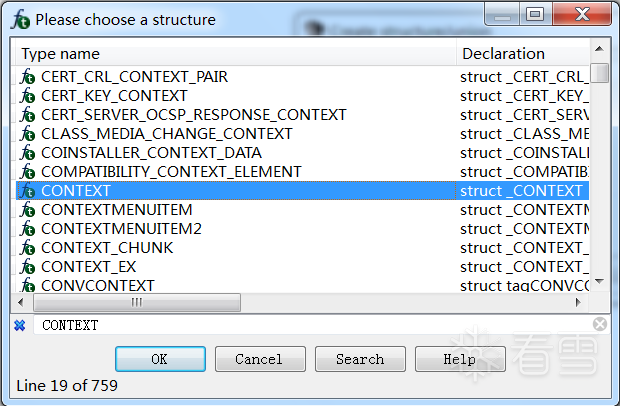Click the structure icon for CLASS_MEDIA_CHANGE_CONTEXT
This screenshot has width=620, height=406.
pos(28,134)
